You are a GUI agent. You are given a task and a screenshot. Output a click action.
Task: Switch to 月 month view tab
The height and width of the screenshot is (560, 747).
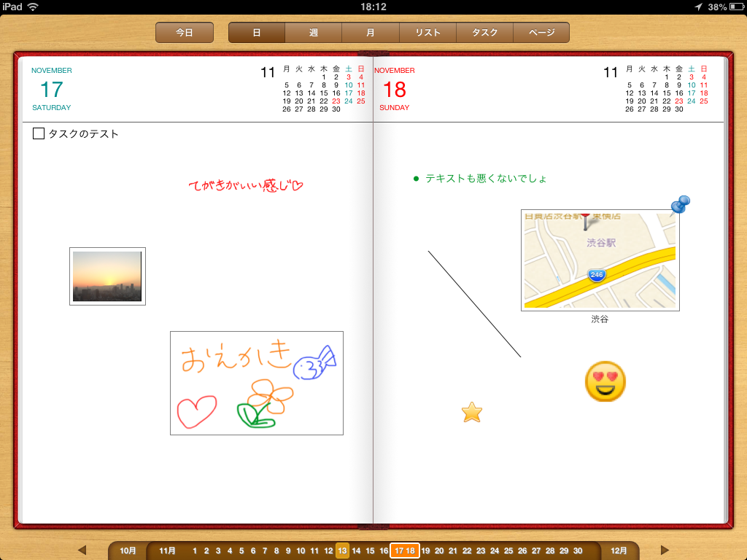pos(371,33)
